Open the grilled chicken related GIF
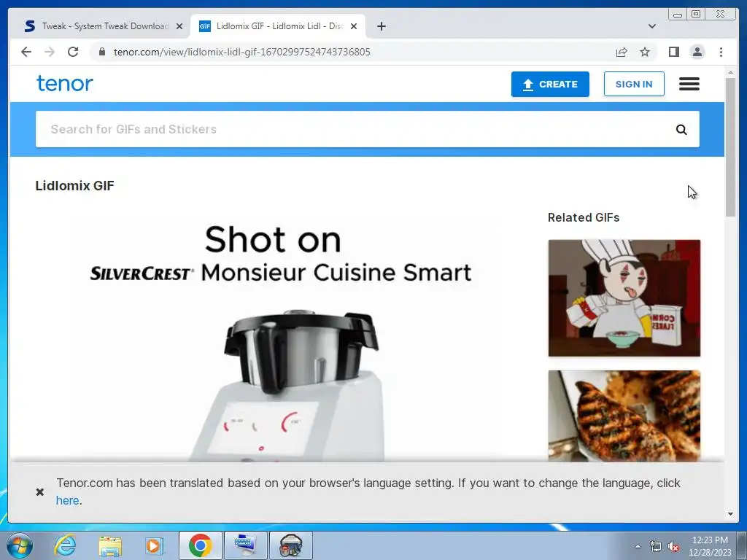This screenshot has height=560, width=747. click(624, 416)
